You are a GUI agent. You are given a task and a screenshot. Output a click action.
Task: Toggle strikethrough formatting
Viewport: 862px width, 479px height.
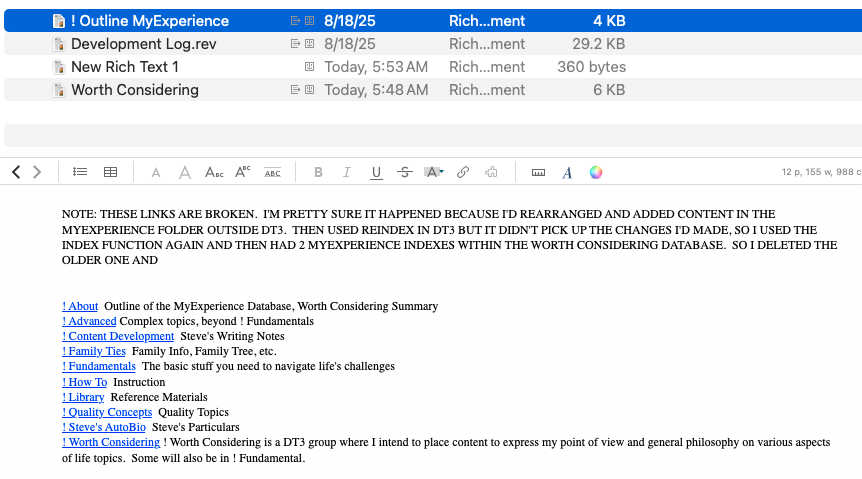[404, 172]
